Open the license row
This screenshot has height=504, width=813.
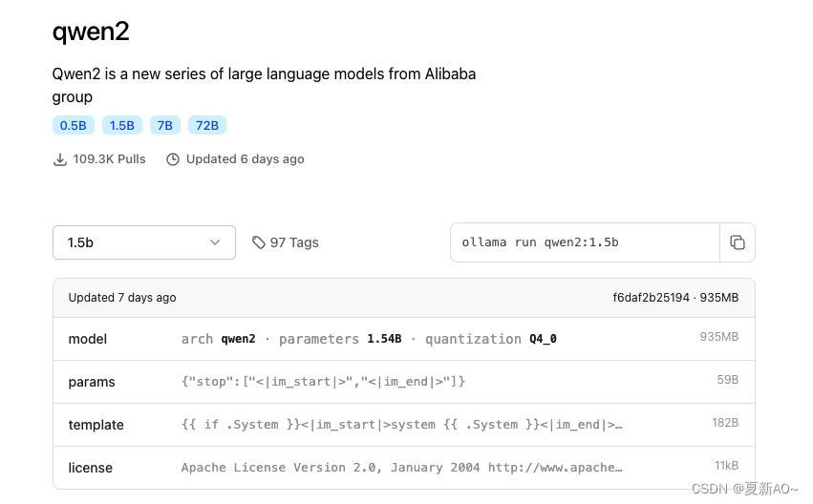[404, 468]
